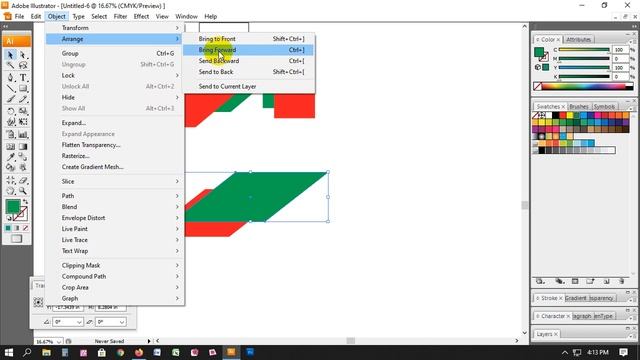Select the Line Segment tool
The image size is (640, 360).
coord(11,89)
